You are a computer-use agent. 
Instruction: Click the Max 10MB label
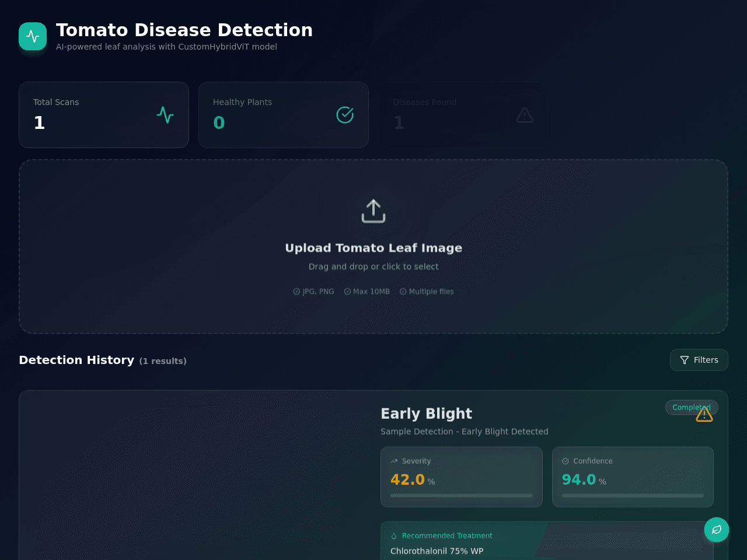pyautogui.click(x=371, y=292)
